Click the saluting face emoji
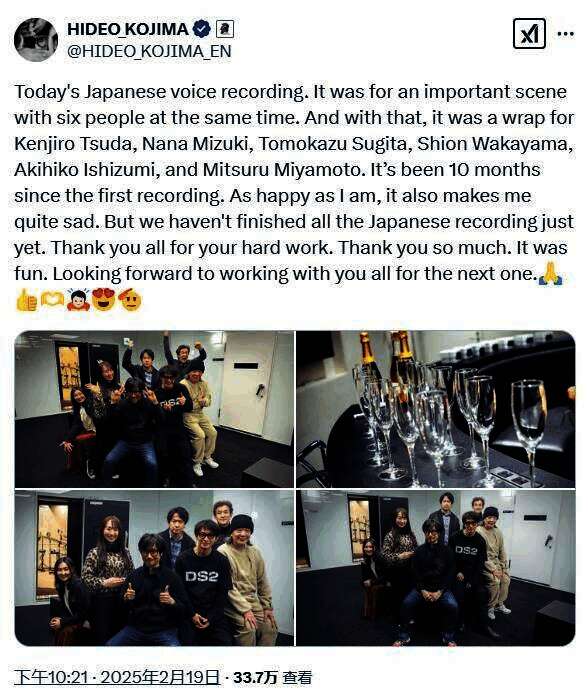This screenshot has height=693, width=588. [x=130, y=300]
